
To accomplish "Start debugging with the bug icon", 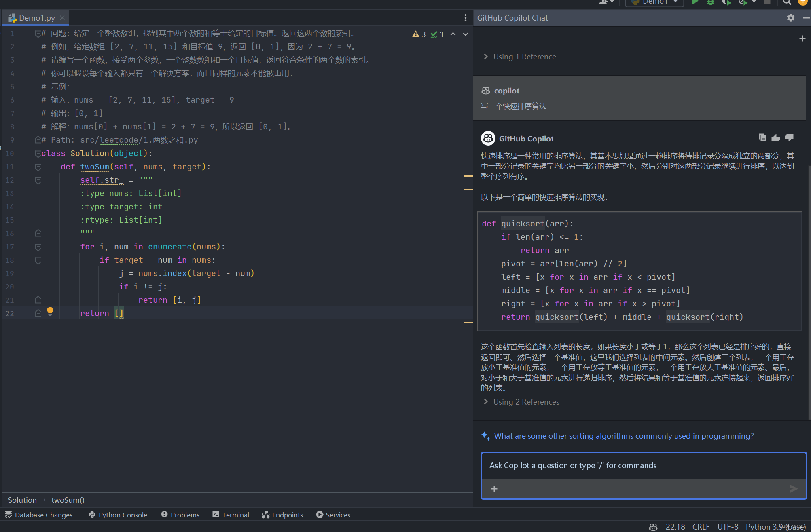I will (711, 2).
